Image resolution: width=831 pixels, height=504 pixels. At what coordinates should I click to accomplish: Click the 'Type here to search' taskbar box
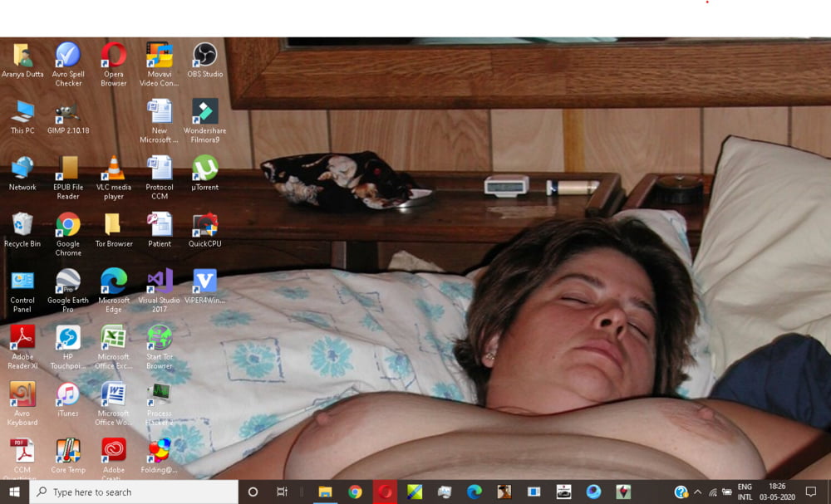[x=134, y=492]
